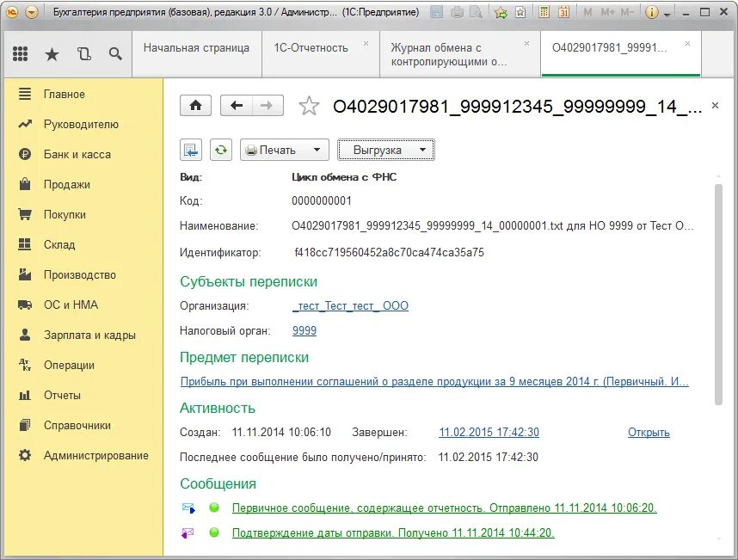The image size is (738, 560).
Task: Open the Зарплата и кадры section
Action: point(82,335)
